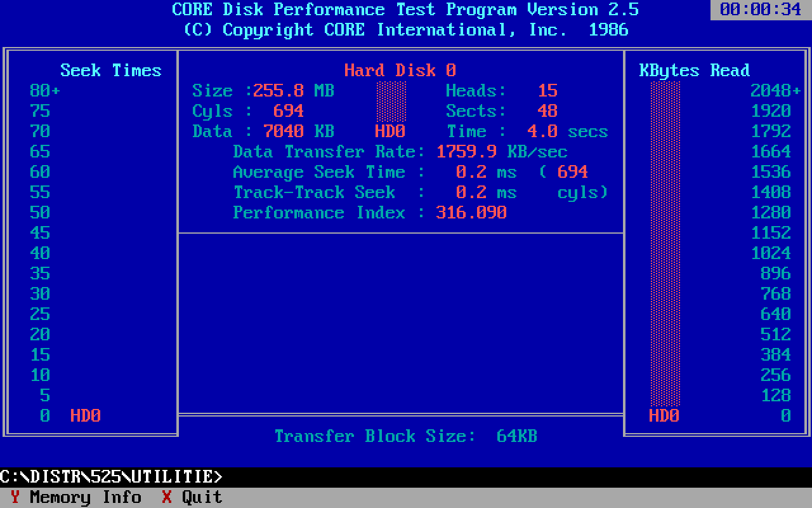Click the Data value 7040 KB

[299, 131]
